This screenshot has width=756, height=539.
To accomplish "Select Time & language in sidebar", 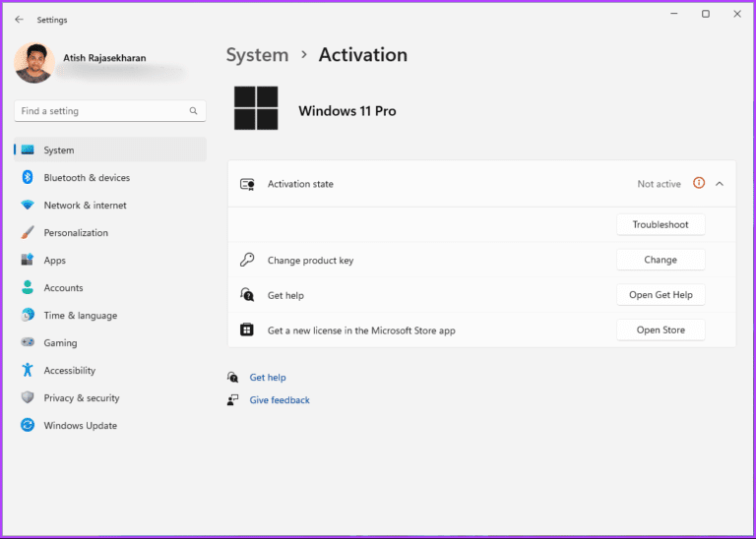I will (80, 316).
